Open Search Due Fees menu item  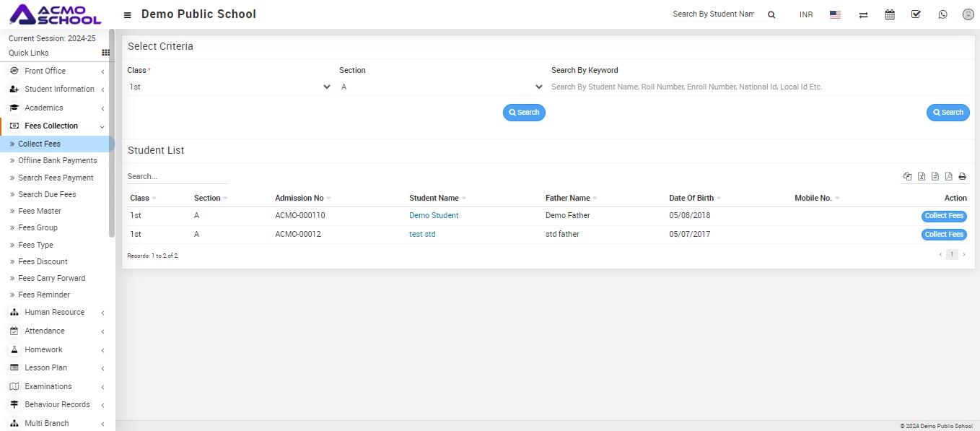point(47,194)
